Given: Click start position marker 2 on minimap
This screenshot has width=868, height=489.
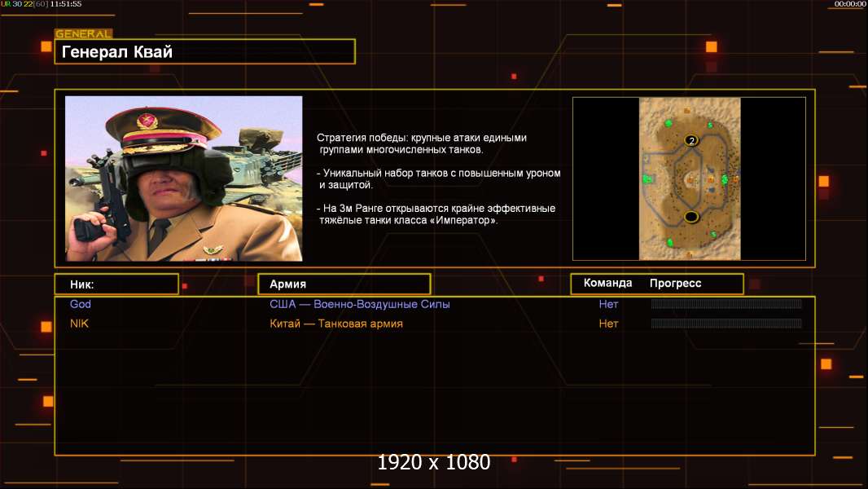Looking at the screenshot, I should [691, 141].
